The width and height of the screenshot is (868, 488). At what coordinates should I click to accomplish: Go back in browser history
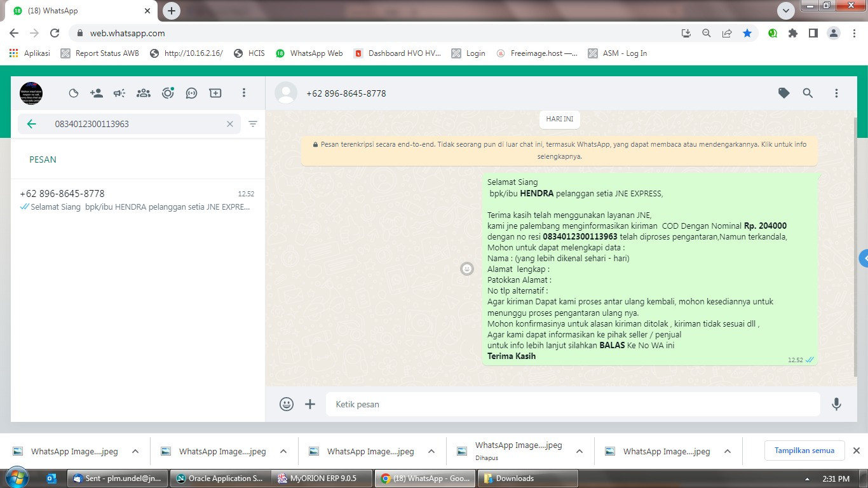click(14, 33)
